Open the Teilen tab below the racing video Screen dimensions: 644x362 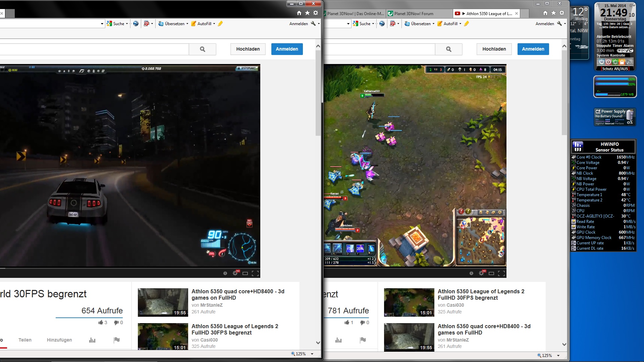[x=25, y=340]
